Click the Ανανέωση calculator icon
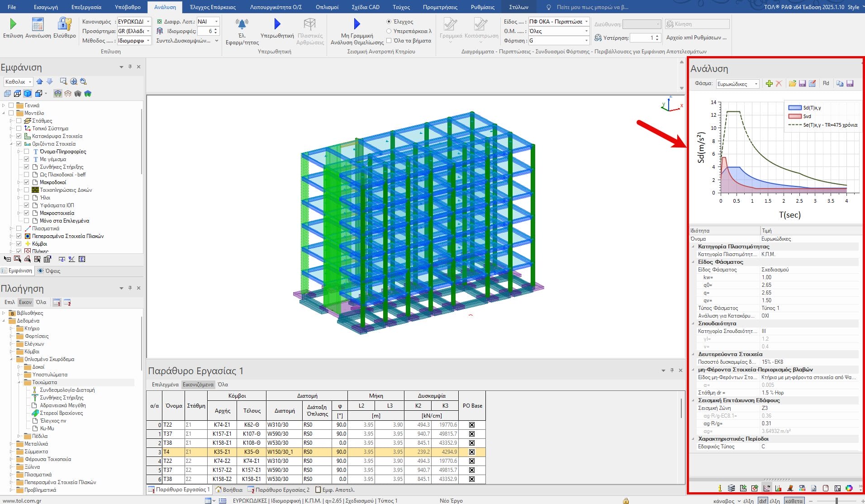Screen dimensions: 865x504 [38, 24]
